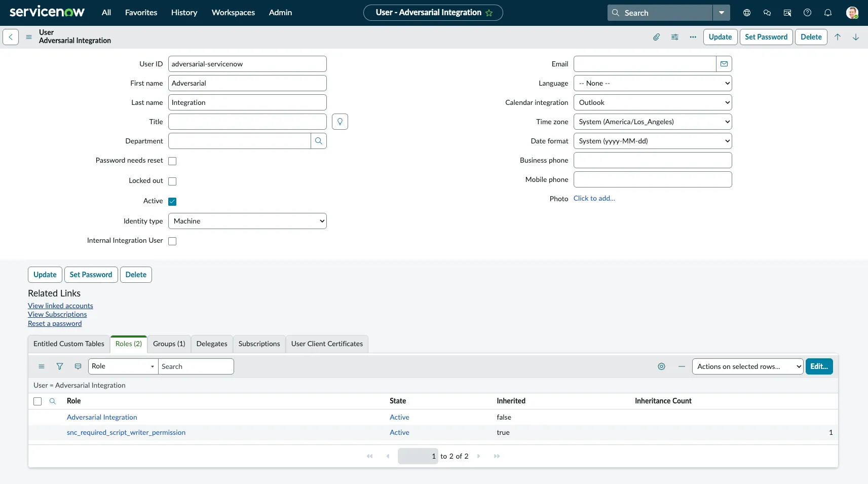The image size is (868, 484).
Task: Uncheck the Active checkbox
Action: (x=172, y=202)
